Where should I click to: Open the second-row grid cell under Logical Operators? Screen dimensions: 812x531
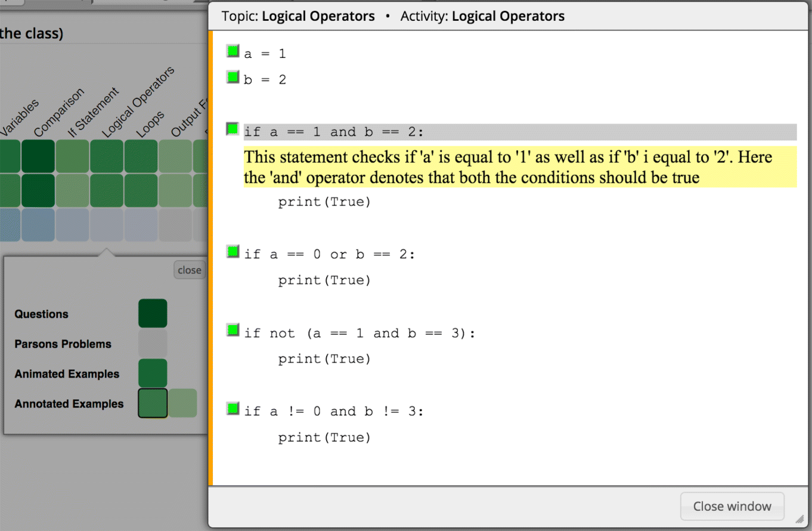point(107,190)
